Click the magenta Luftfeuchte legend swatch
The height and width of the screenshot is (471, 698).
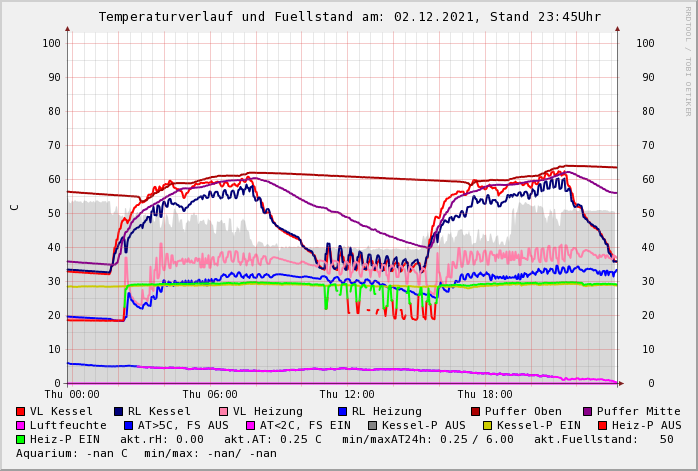point(21,425)
